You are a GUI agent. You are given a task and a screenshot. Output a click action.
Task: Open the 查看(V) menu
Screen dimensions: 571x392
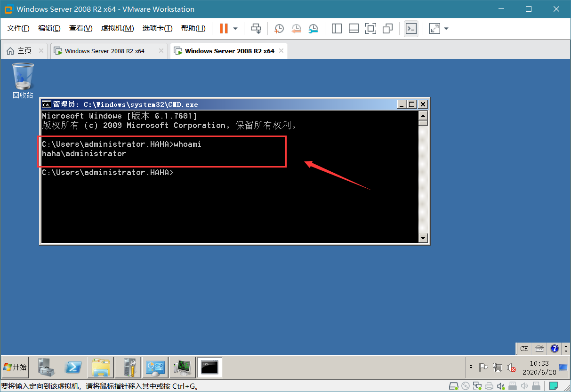click(81, 28)
